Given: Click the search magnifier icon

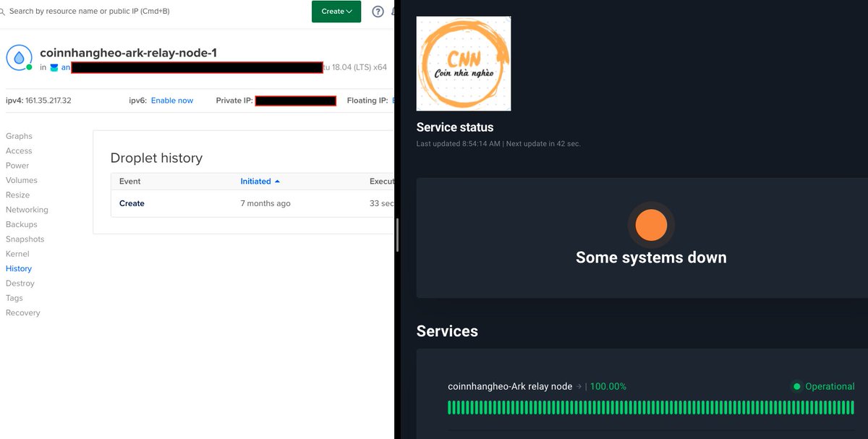Looking at the screenshot, I should (2, 12).
